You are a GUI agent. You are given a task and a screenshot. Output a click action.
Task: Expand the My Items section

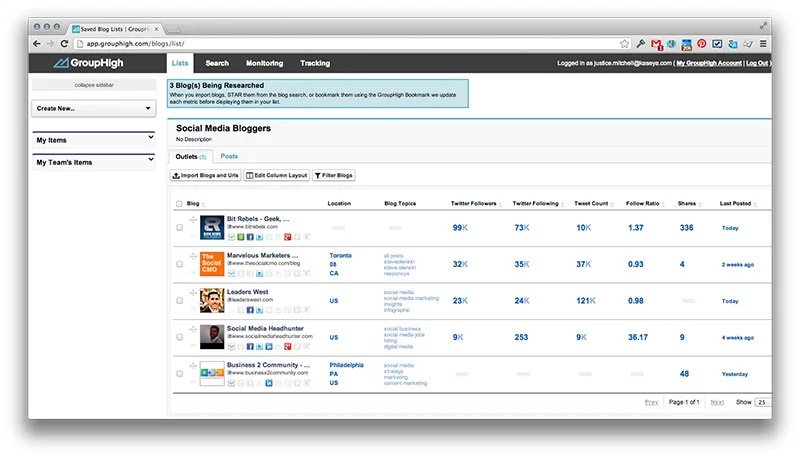tap(94, 140)
